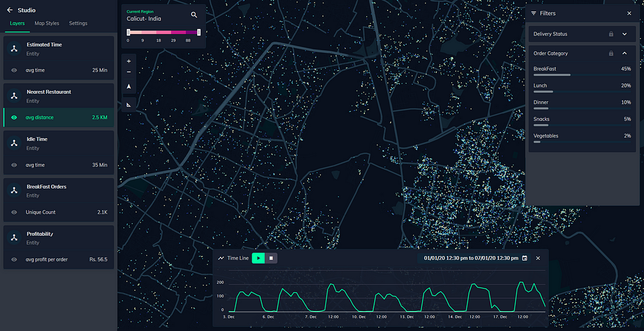This screenshot has height=331, width=644.
Task: Open the BreakFast Orders layer entity icon
Action: point(14,191)
